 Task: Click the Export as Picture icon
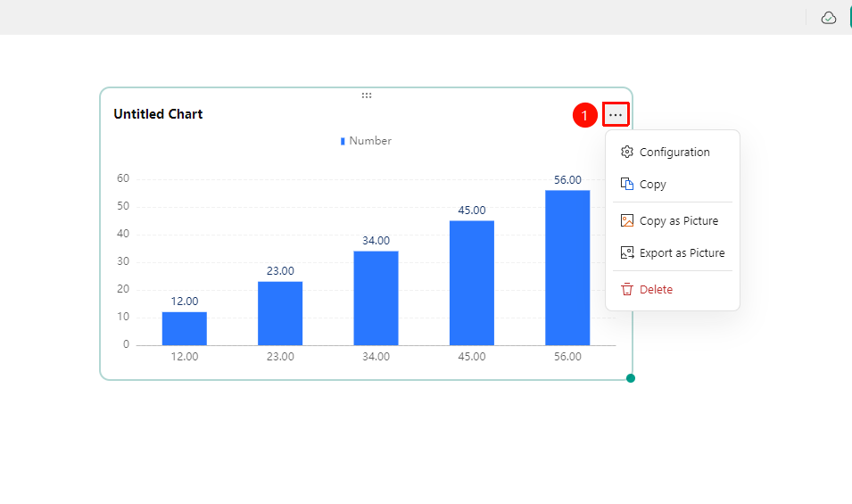coord(627,252)
